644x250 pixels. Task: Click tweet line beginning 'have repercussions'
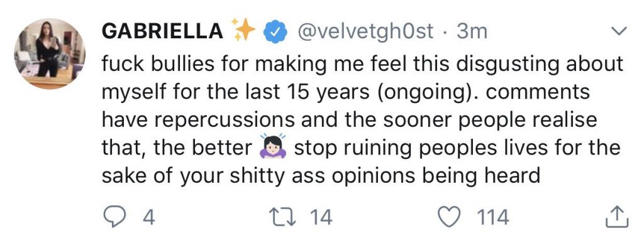coord(348,120)
